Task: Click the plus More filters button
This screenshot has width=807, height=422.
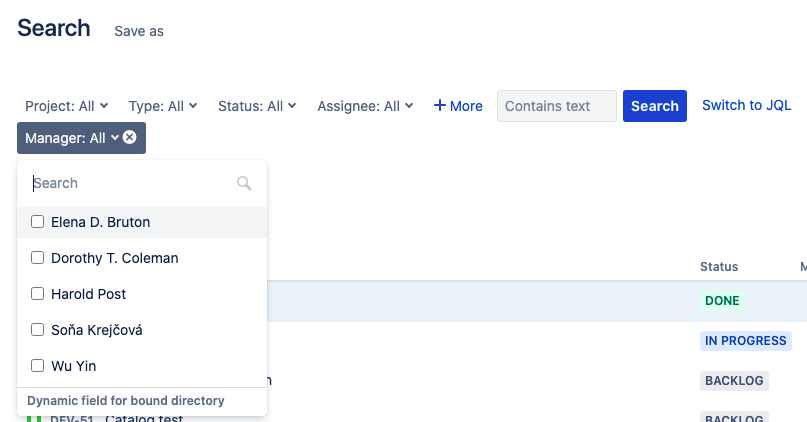Action: (458, 106)
